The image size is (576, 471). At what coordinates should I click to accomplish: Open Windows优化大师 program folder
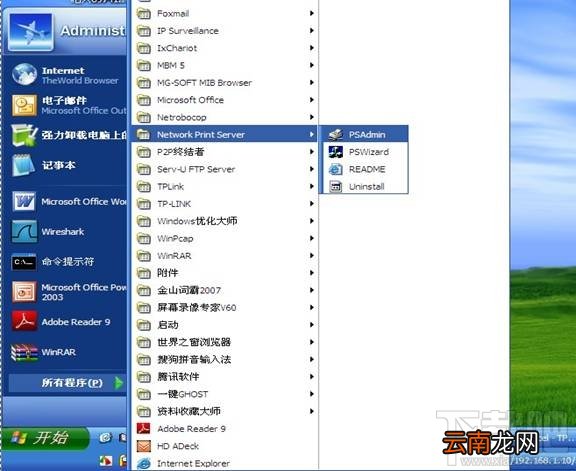point(224,221)
